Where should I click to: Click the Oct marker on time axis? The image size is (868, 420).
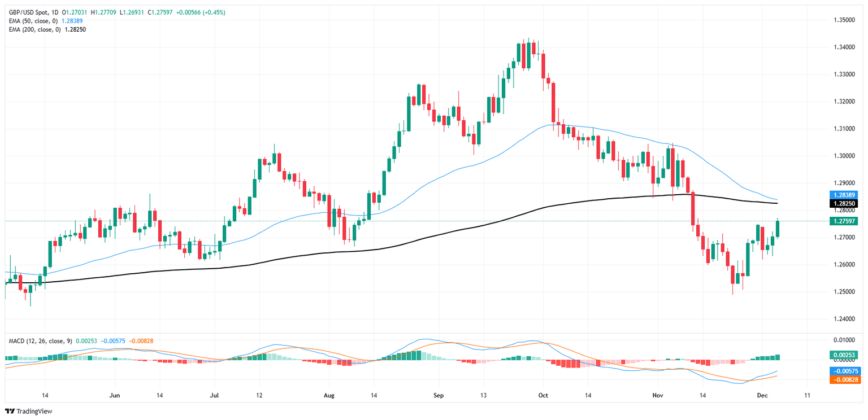(x=544, y=395)
